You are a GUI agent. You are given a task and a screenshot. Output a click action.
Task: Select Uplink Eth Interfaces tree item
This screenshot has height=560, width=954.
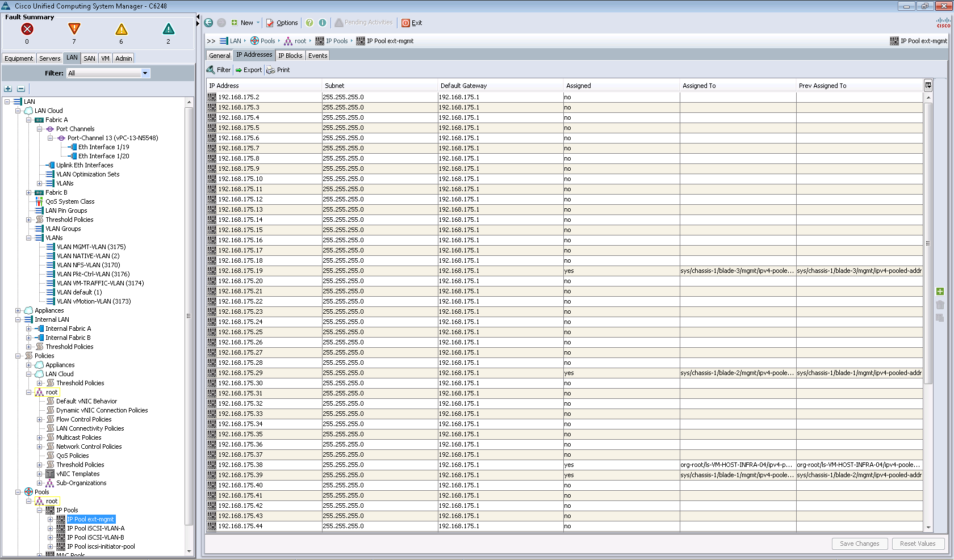point(85,165)
